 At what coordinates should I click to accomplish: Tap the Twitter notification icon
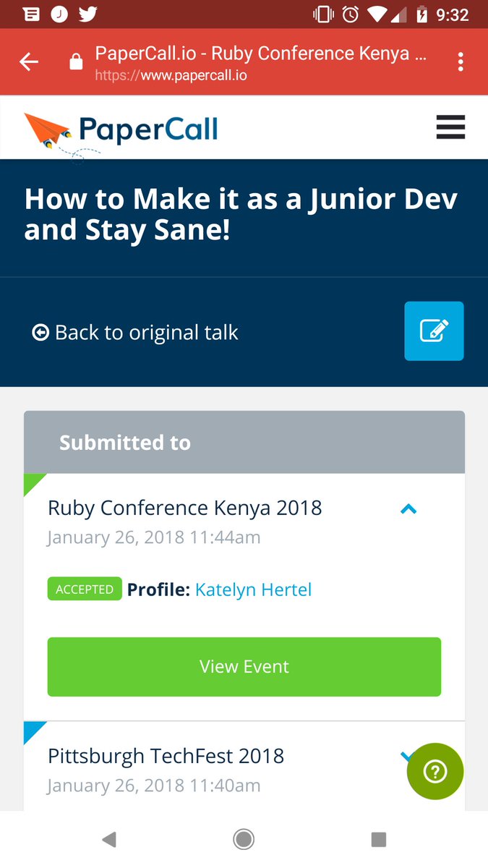coord(88,14)
